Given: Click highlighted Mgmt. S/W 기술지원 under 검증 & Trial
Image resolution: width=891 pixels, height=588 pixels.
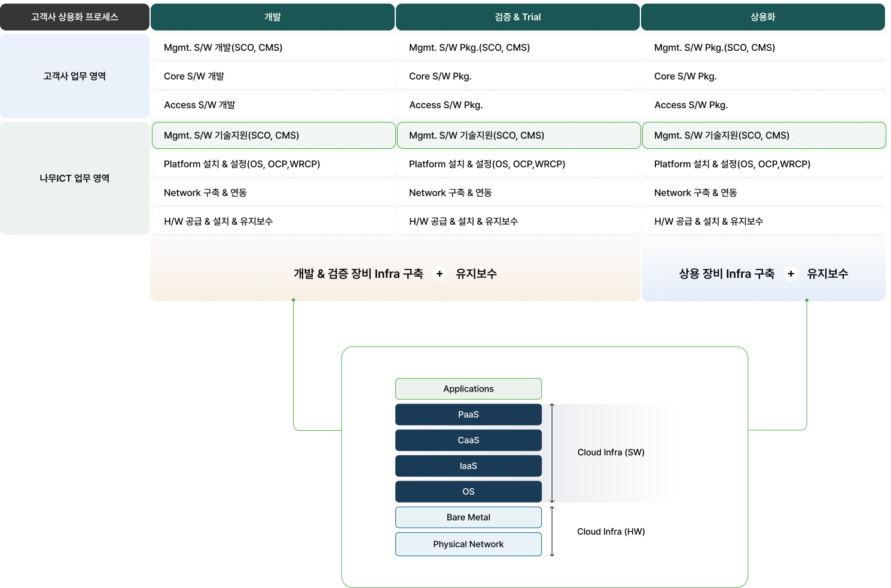Looking at the screenshot, I should tap(518, 136).
